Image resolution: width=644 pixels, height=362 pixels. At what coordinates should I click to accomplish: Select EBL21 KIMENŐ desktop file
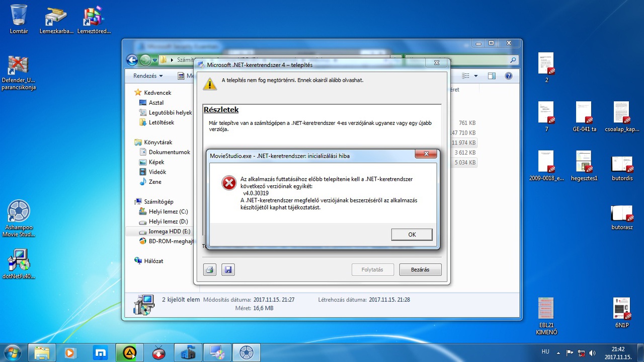[546, 316]
